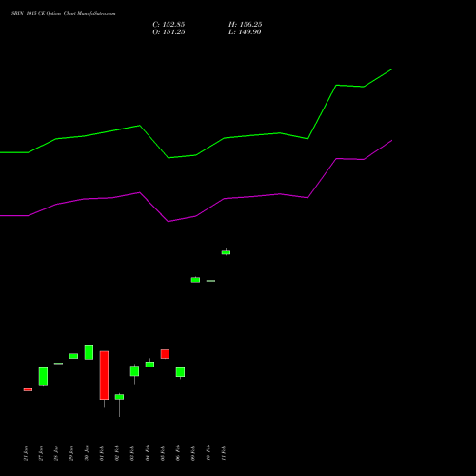476x476 pixels.
Task: Select the green candle for 29 Jan
Action: [x=73, y=356]
